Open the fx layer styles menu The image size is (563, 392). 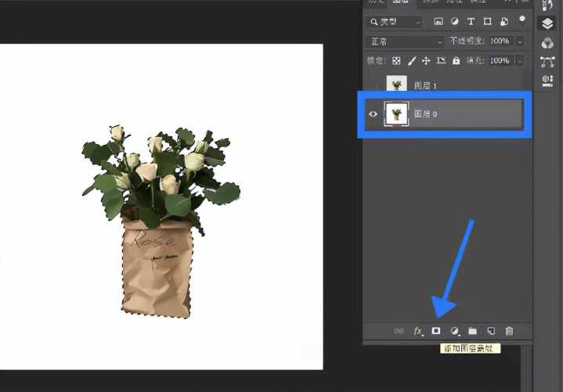[418, 332]
